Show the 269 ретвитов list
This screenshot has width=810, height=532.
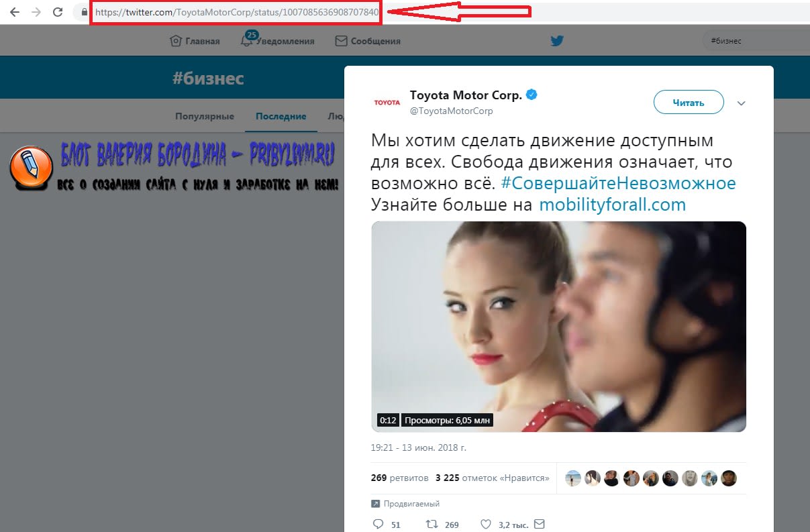coord(399,478)
